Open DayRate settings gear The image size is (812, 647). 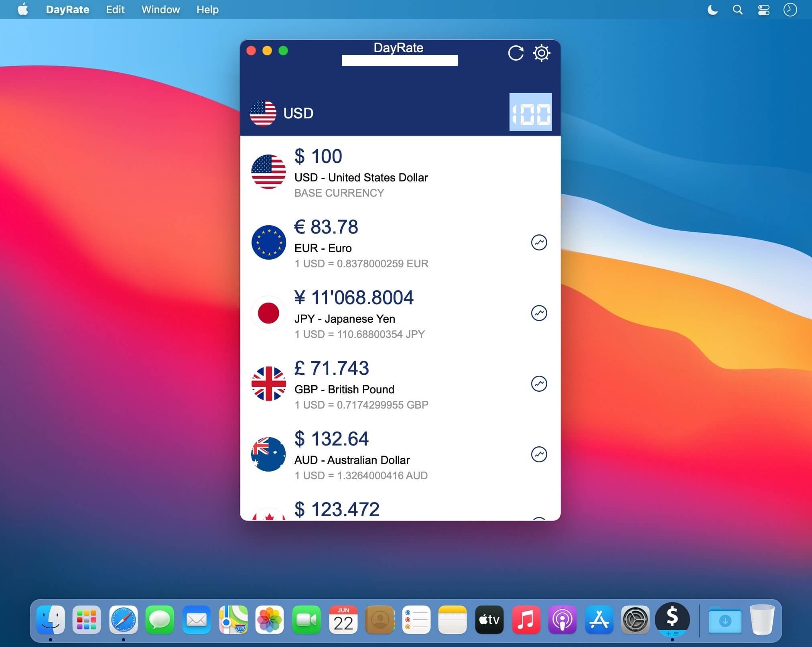tap(541, 53)
